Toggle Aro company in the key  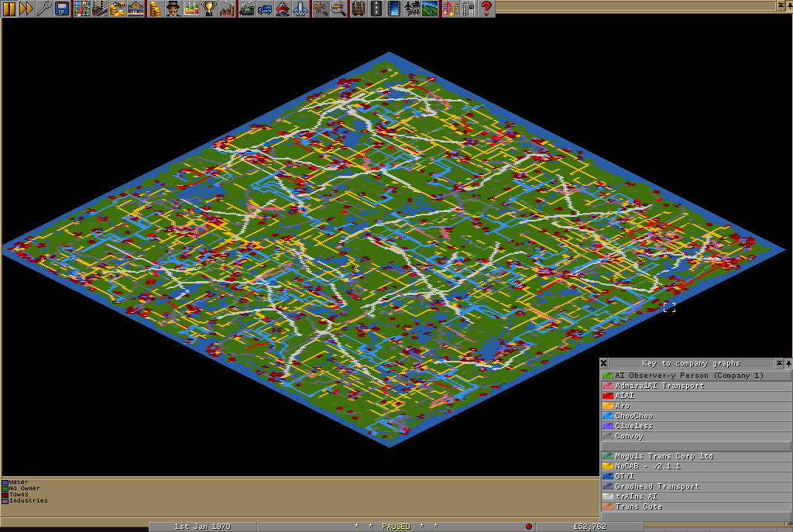[x=695, y=406]
